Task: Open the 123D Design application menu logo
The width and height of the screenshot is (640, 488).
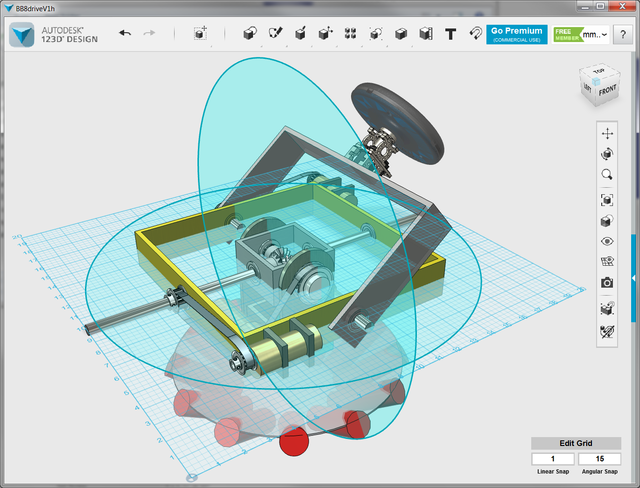Action: 22,35
